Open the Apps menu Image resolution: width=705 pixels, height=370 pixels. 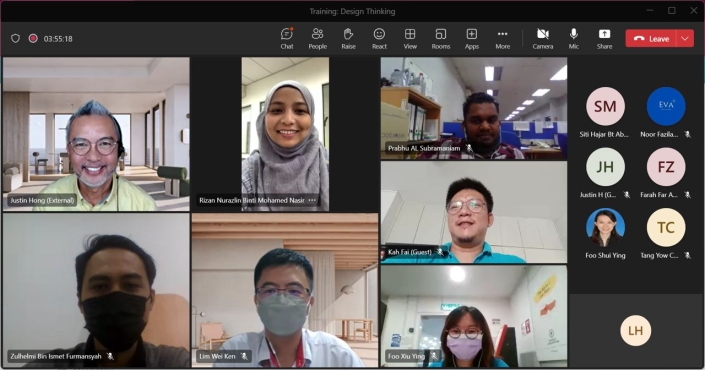coord(472,39)
